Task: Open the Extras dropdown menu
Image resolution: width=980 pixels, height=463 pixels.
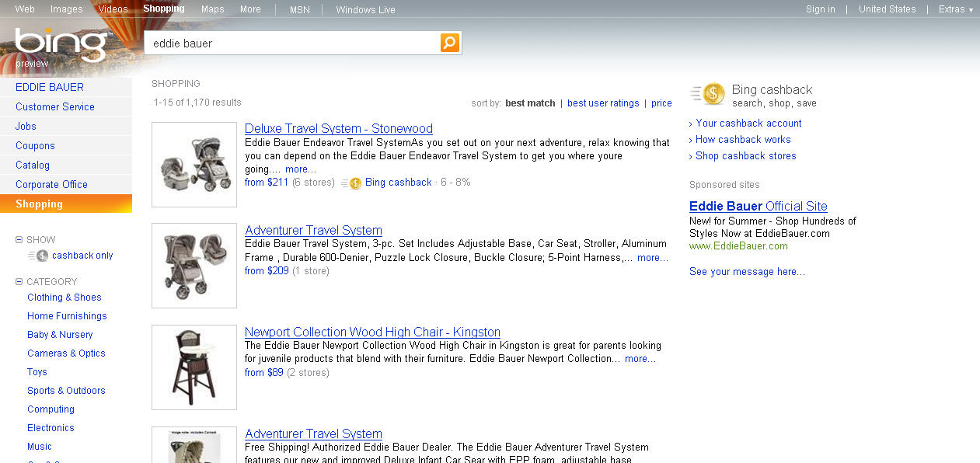Action: coord(956,9)
